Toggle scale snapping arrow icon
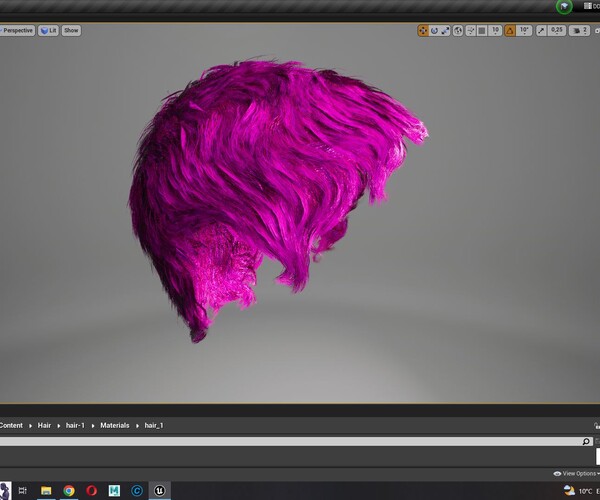600x500 pixels. point(541,31)
